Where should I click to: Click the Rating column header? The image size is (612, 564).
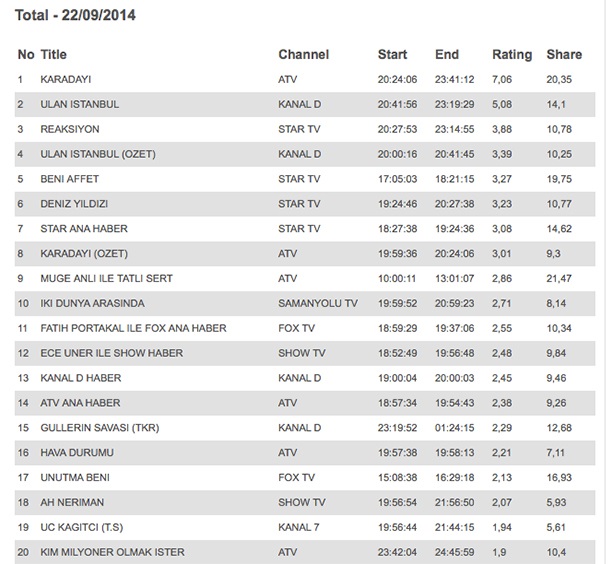tap(511, 54)
